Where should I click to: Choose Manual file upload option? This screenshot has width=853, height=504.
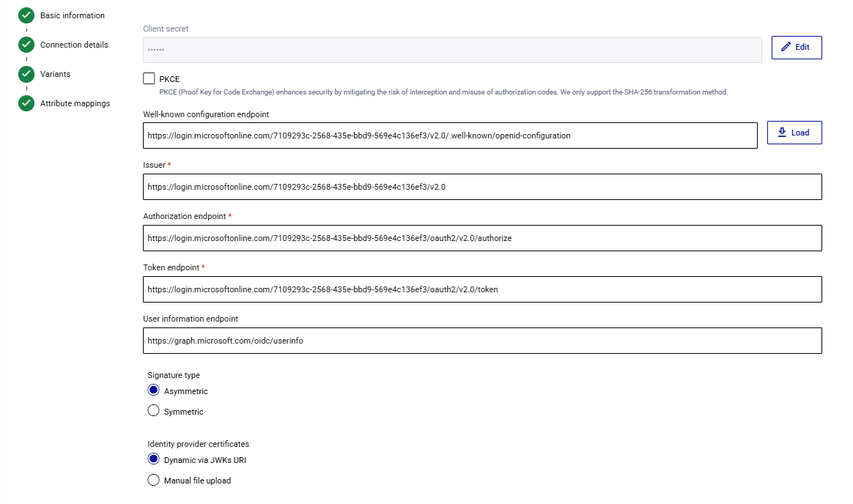point(153,480)
